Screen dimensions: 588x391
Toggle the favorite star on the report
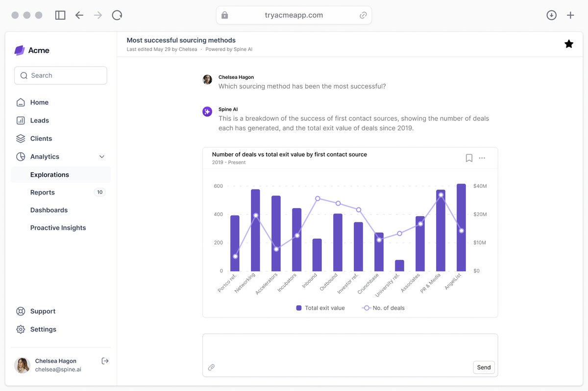569,43
